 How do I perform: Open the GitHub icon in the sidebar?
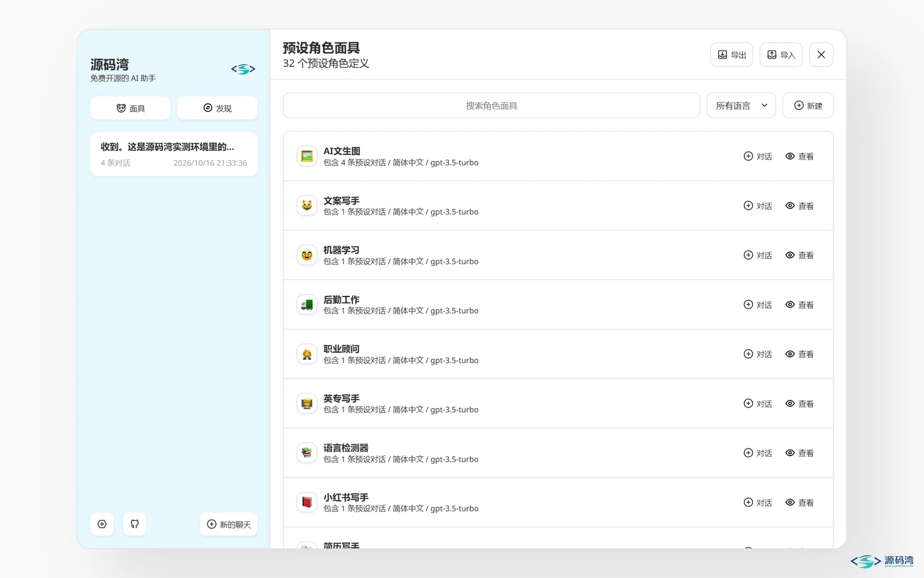pos(135,524)
